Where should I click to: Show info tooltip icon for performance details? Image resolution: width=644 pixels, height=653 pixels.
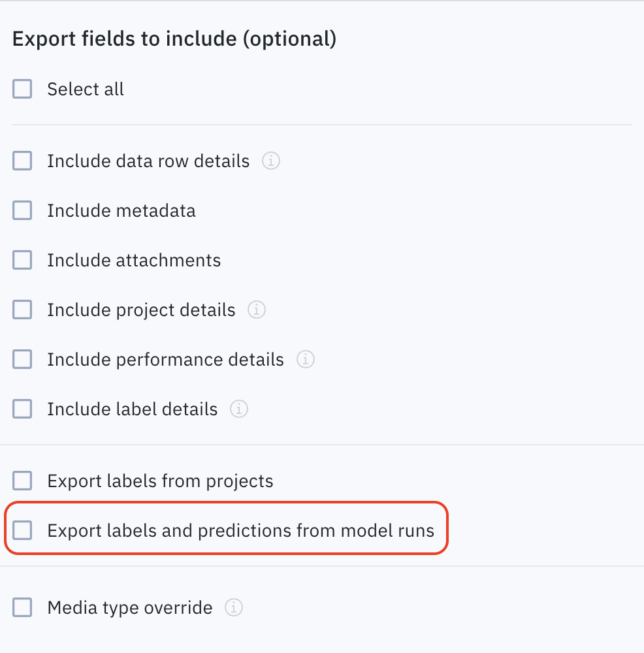coord(305,359)
